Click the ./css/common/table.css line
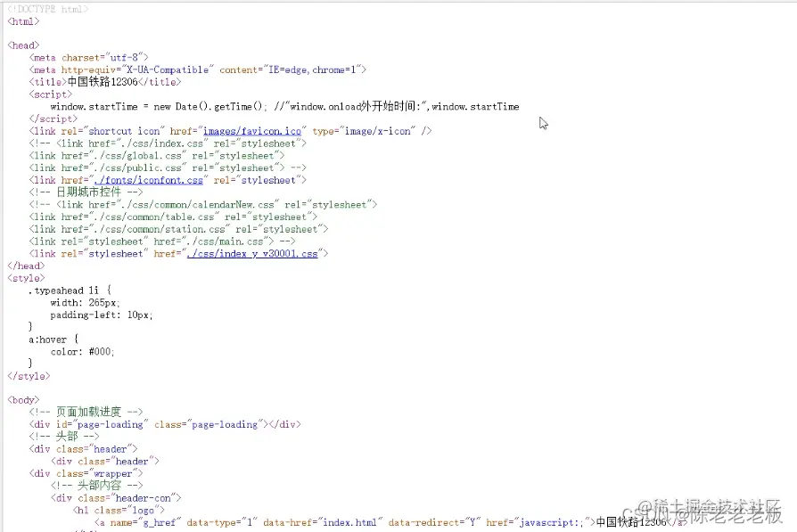Viewport: 797px width, 532px height. tap(173, 217)
